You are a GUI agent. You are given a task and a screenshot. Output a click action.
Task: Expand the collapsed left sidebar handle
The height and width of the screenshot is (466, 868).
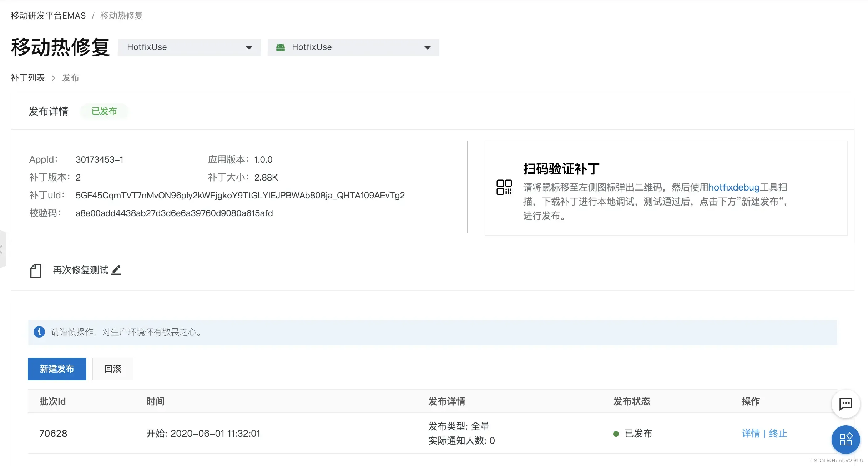pyautogui.click(x=3, y=249)
